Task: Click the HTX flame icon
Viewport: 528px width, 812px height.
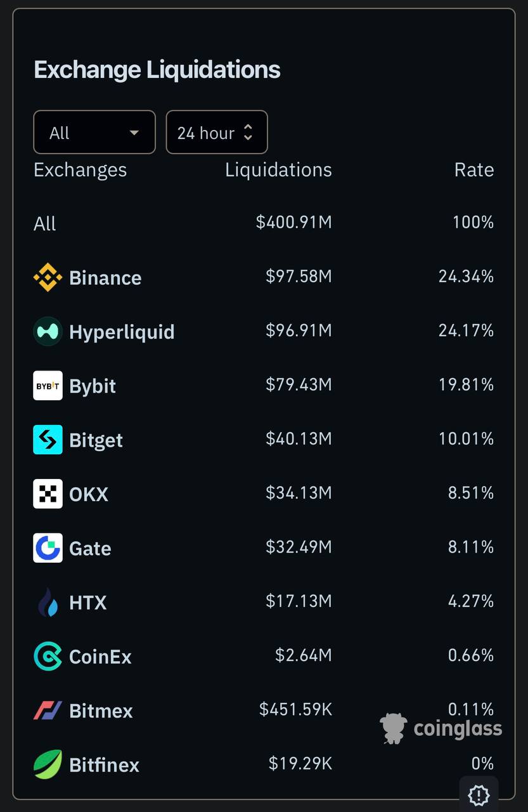Action: [48, 602]
